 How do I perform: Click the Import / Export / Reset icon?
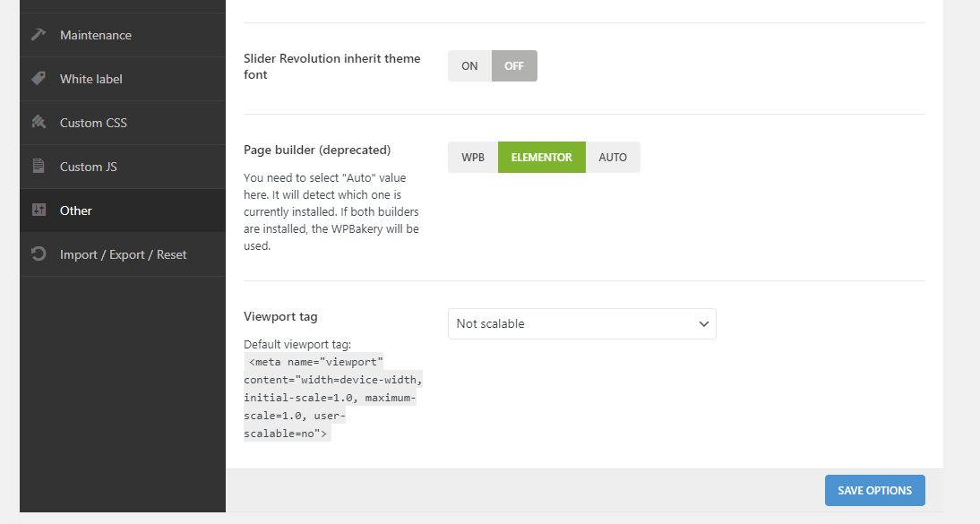[39, 254]
